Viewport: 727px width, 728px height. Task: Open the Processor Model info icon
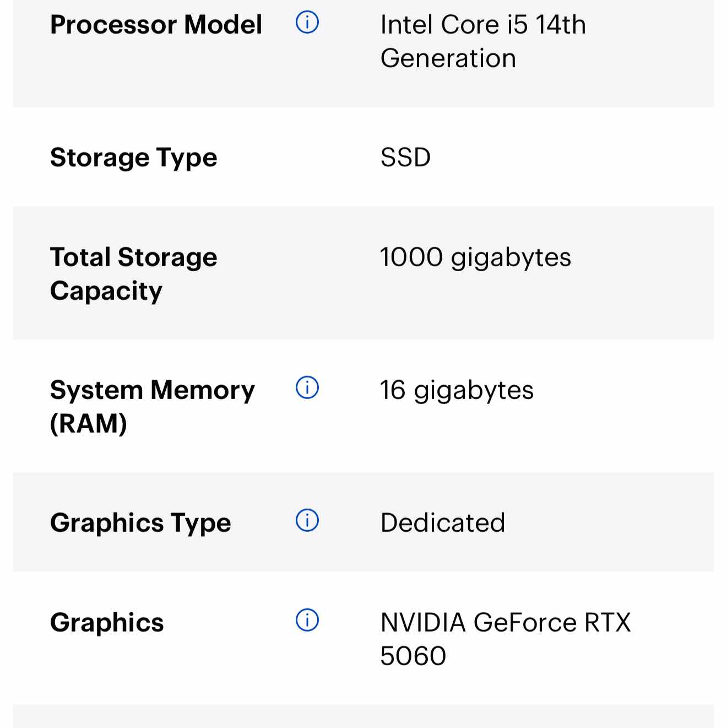click(307, 23)
